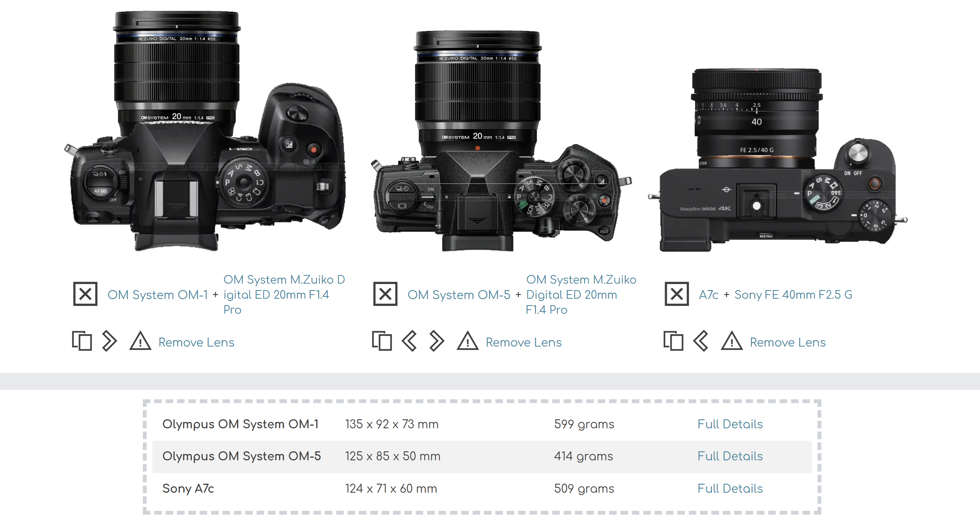Click the duplicate icon under OM-5
This screenshot has width=980, height=521.
[381, 341]
